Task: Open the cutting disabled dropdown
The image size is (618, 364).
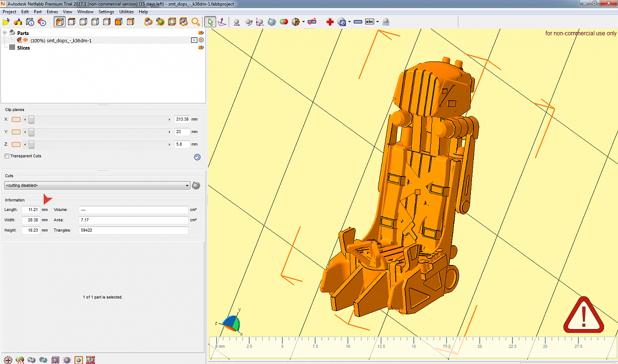Action: pyautogui.click(x=97, y=185)
